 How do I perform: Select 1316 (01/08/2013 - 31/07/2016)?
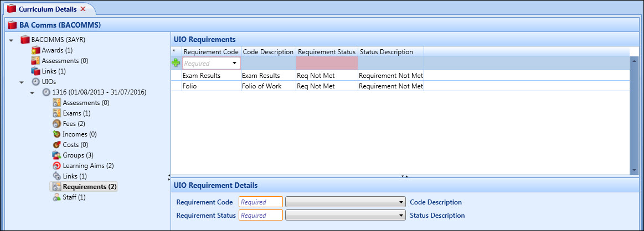pos(99,92)
